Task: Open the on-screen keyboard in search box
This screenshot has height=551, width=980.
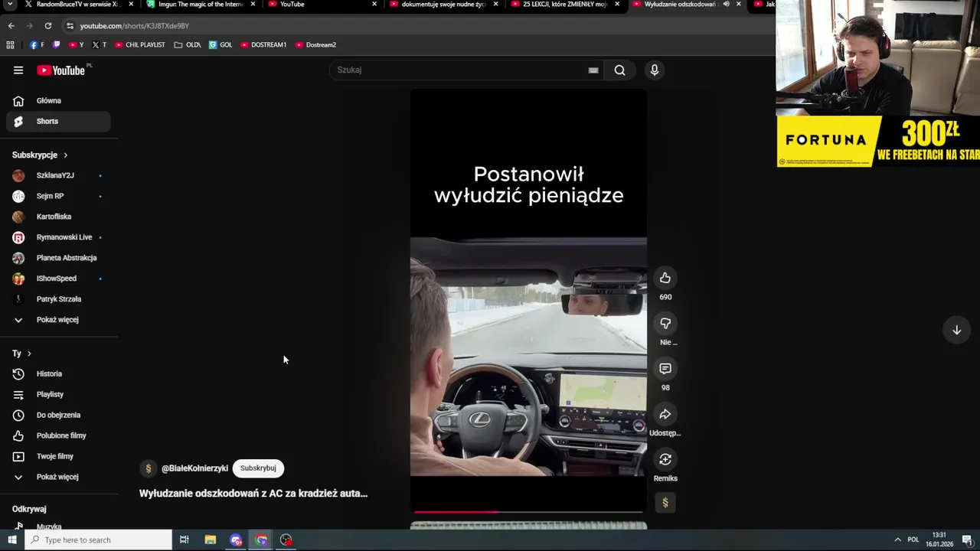Action: tap(593, 70)
